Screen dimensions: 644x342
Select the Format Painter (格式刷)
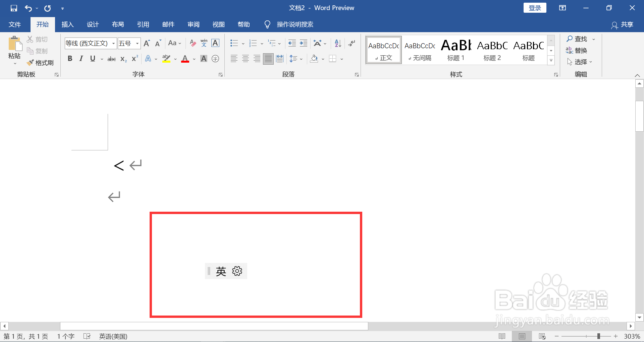click(40, 63)
